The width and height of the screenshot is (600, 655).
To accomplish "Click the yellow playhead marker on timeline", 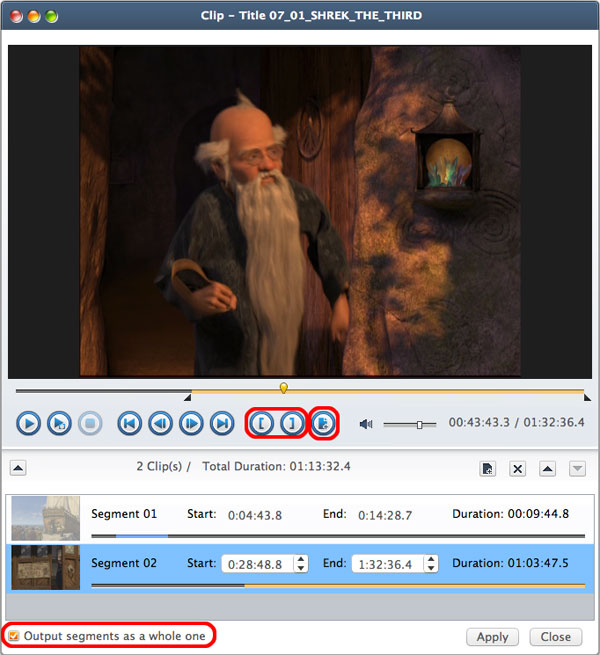I will click(x=284, y=388).
